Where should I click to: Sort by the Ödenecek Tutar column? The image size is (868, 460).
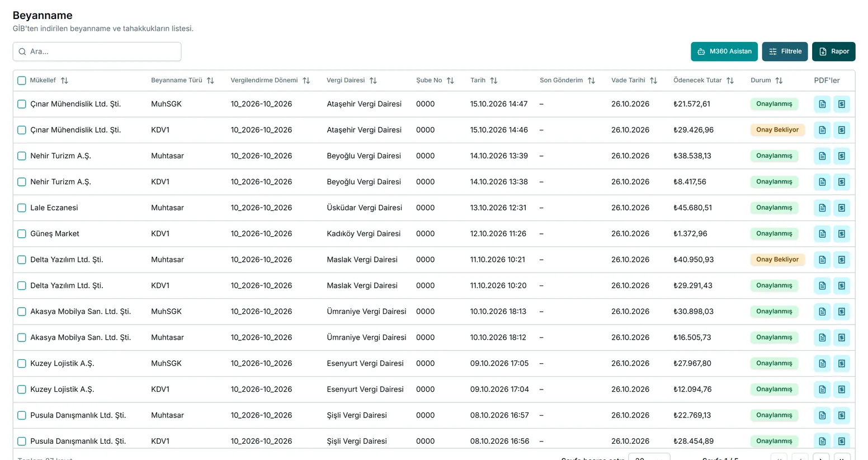(730, 81)
